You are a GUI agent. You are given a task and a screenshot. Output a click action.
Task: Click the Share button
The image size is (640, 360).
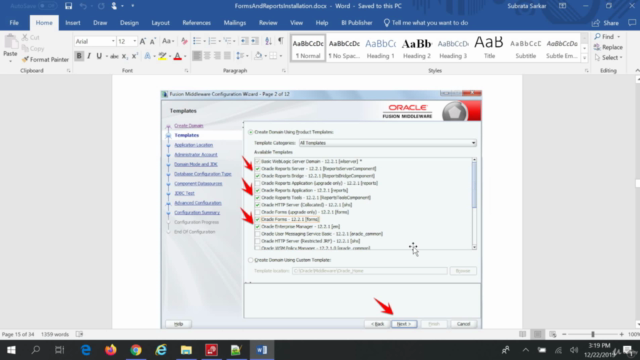[x=606, y=23]
